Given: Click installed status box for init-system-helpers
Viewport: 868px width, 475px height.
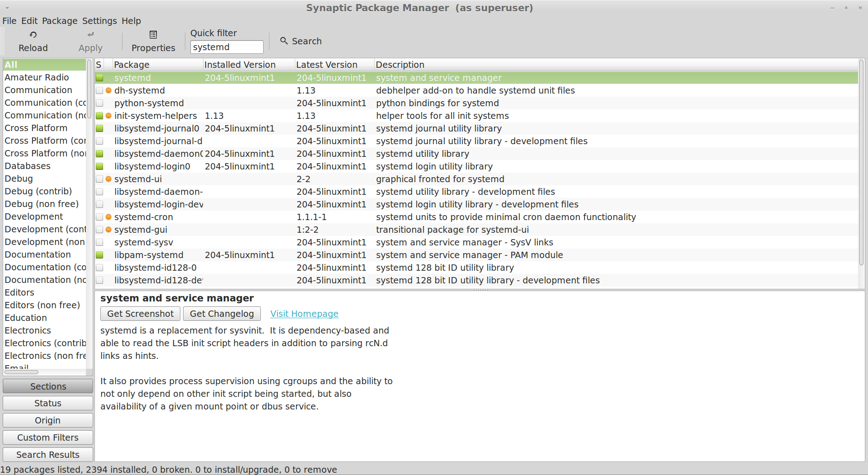Looking at the screenshot, I should pyautogui.click(x=99, y=116).
